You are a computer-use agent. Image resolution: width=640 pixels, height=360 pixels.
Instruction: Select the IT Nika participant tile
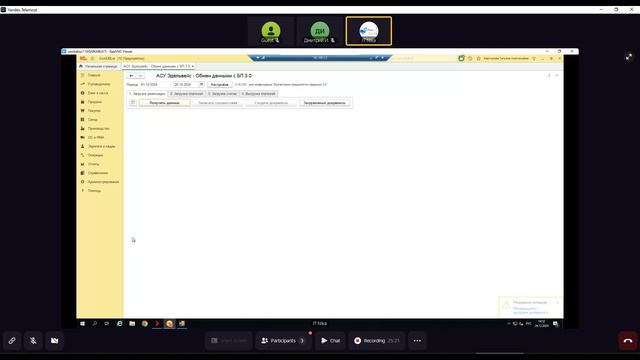pos(369,31)
